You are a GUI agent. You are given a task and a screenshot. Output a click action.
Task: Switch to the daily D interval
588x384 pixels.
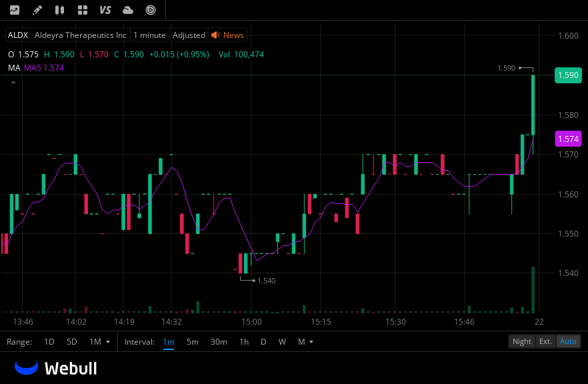click(263, 342)
